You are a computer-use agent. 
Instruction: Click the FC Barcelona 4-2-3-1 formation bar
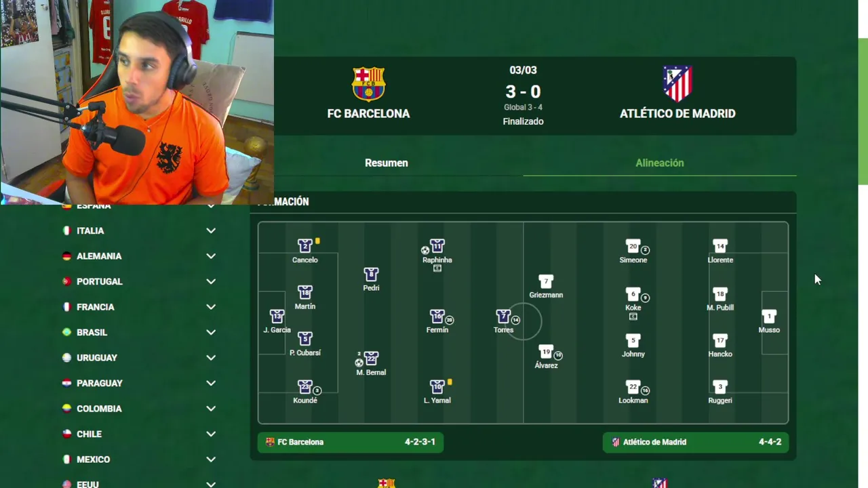coord(351,442)
